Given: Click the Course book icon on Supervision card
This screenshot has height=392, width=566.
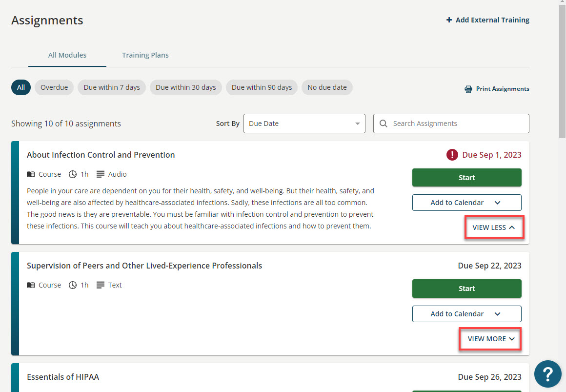Looking at the screenshot, I should coord(31,285).
